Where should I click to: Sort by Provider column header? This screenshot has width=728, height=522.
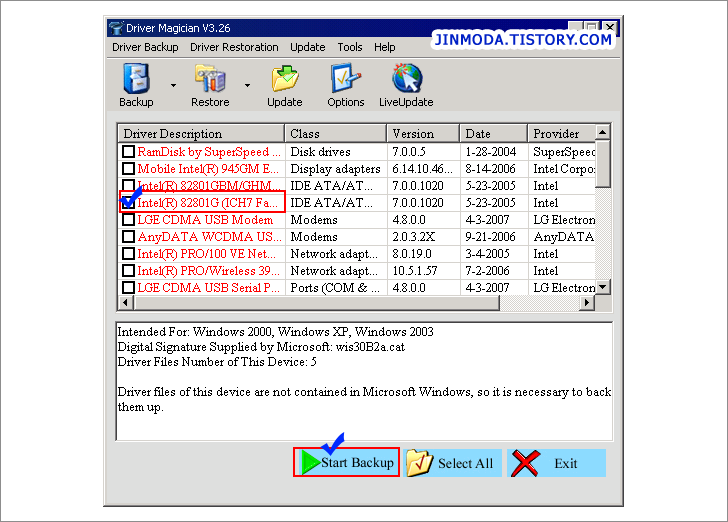(562, 134)
